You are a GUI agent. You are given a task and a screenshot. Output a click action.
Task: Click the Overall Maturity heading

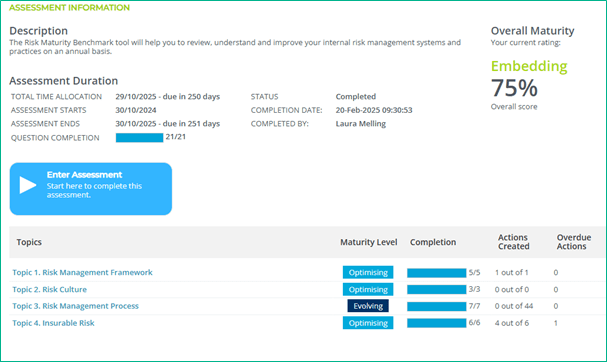pyautogui.click(x=532, y=31)
